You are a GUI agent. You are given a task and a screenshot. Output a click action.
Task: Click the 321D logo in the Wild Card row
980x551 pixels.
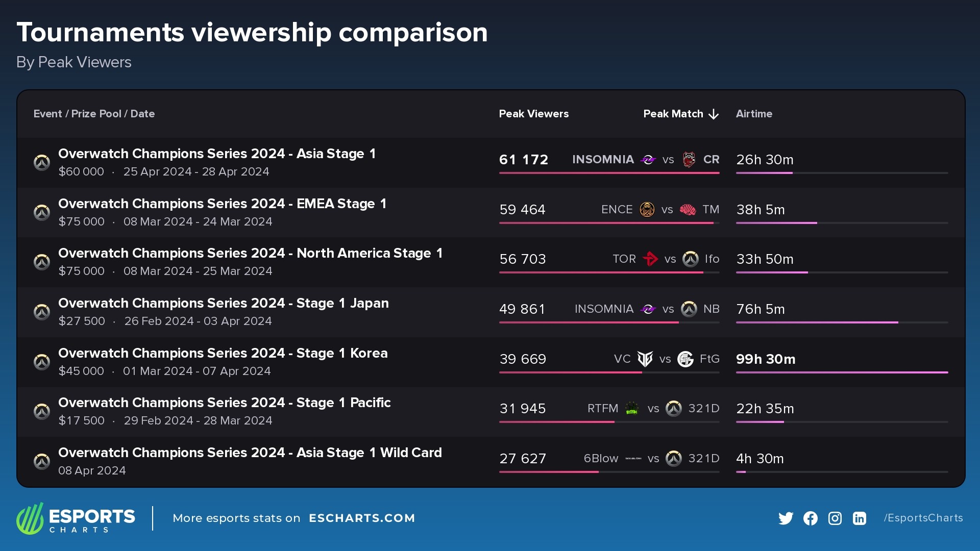click(x=674, y=459)
